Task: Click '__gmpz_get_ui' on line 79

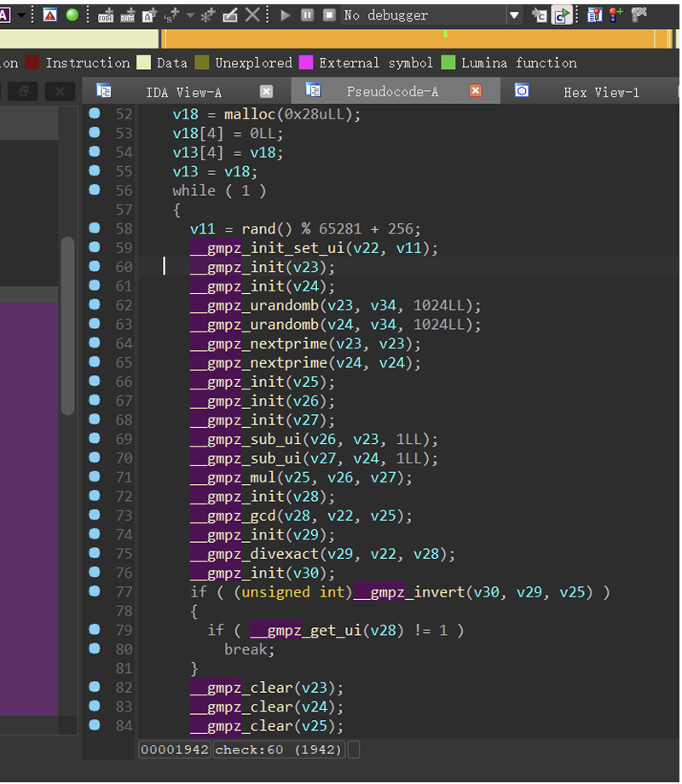Action: tap(306, 630)
